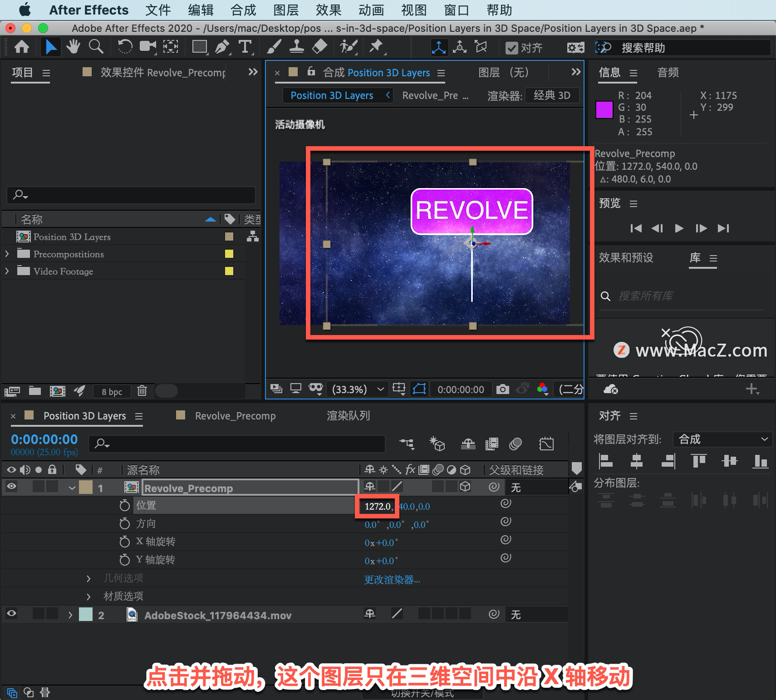Click the yellow label of Precompostitions
The height and width of the screenshot is (700, 776).
tap(229, 254)
